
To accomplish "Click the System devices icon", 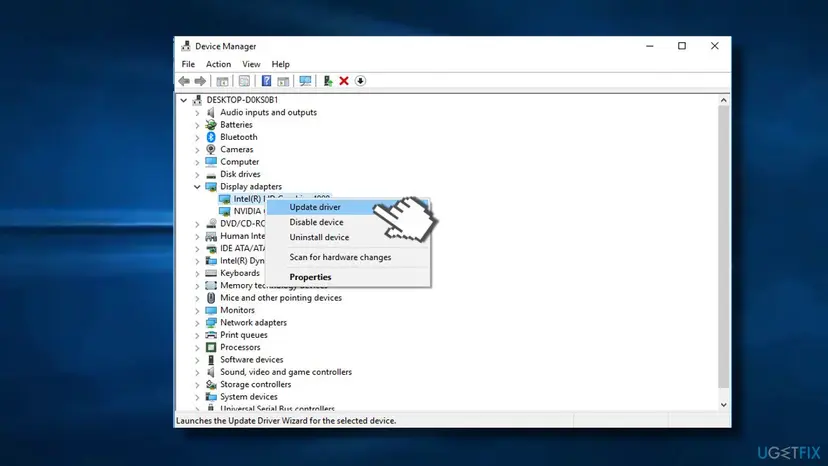I will point(211,397).
